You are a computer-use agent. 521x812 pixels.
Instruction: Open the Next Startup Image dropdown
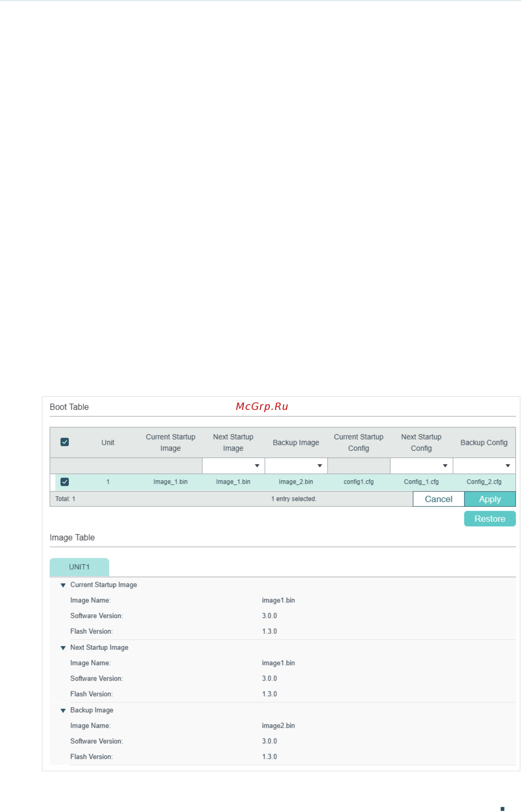tap(233, 466)
